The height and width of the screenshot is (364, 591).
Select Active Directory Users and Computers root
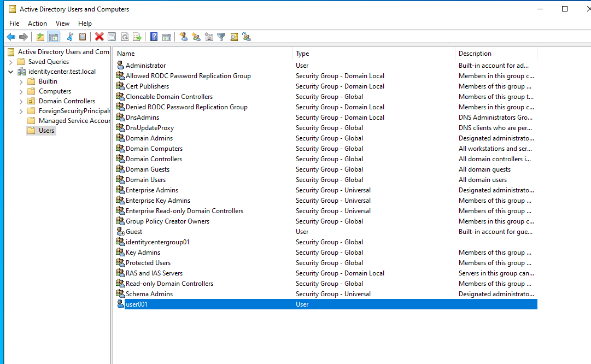63,52
